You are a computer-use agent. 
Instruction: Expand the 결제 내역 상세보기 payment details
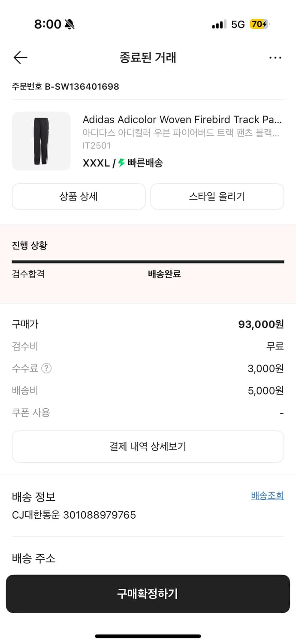[x=148, y=446]
